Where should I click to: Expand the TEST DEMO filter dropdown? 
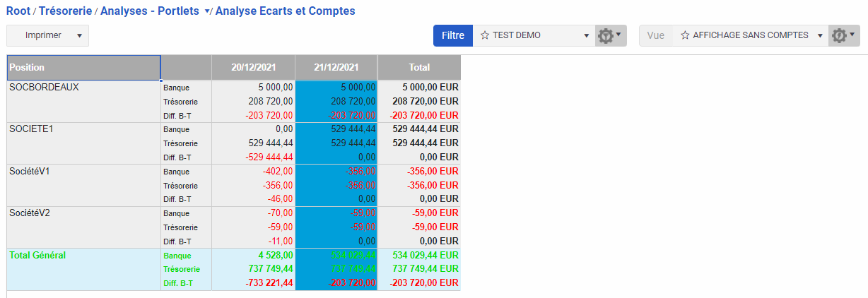586,35
